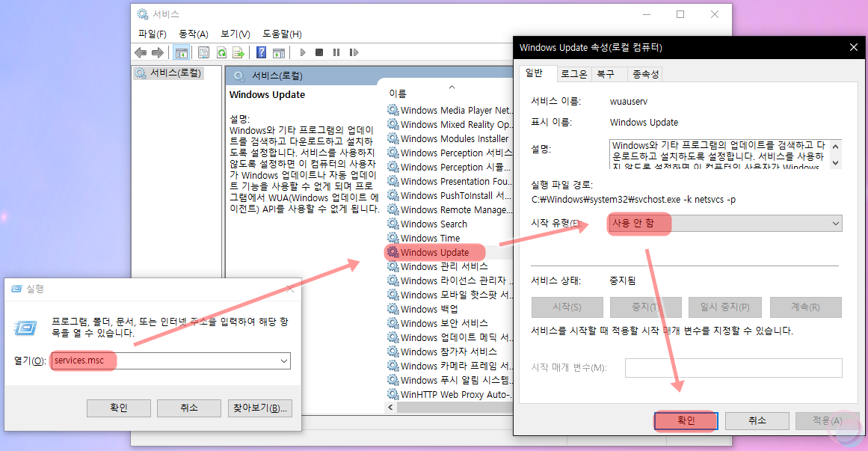The height and width of the screenshot is (451, 868).
Task: Select Windows Update in the services list
Action: [x=434, y=252]
